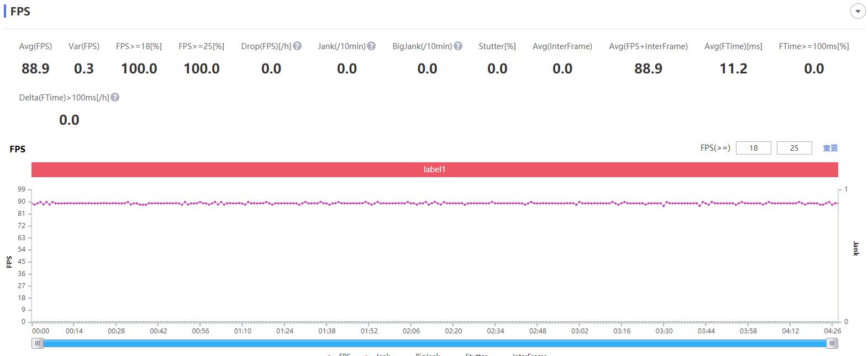Toggle the InterFrame series in legend
This screenshot has width=868, height=356.
[x=529, y=354]
